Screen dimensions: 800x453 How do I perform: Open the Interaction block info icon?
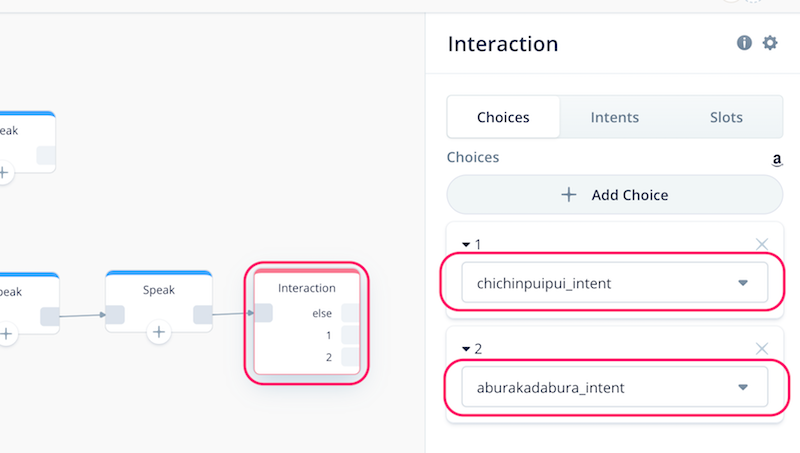tap(744, 43)
